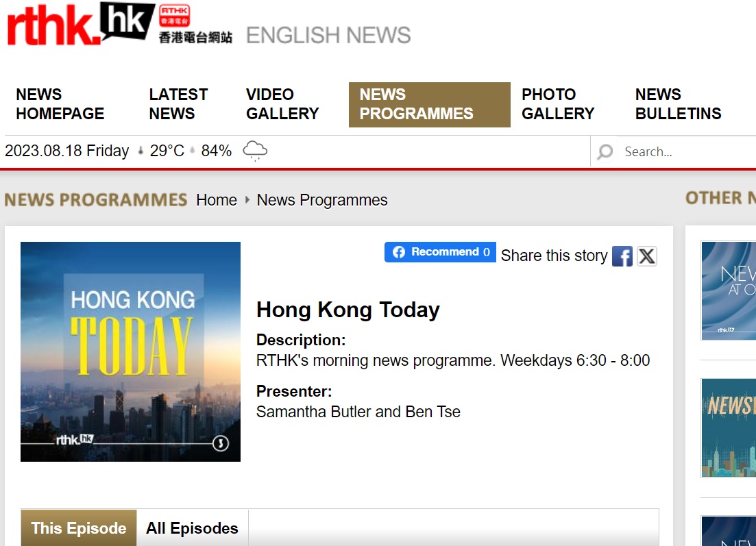This screenshot has height=546, width=756.
Task: Share the story via the X icon
Action: click(646, 256)
